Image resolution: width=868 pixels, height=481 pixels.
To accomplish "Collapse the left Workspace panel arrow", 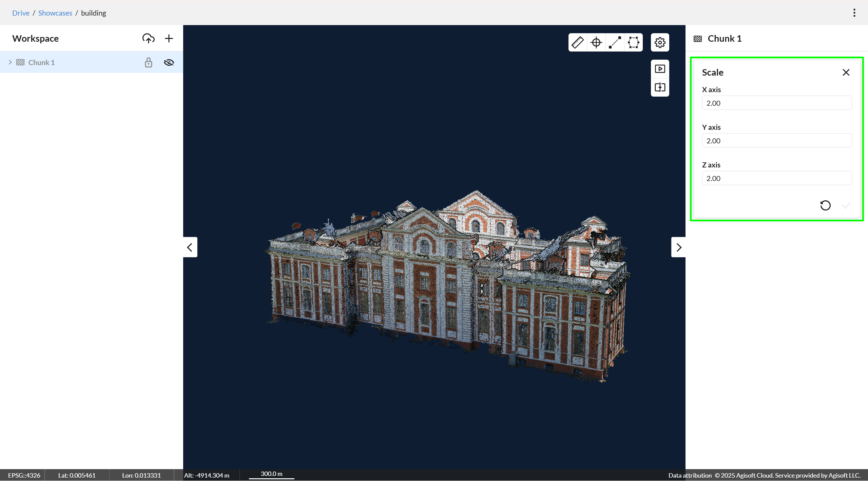I will (x=190, y=247).
